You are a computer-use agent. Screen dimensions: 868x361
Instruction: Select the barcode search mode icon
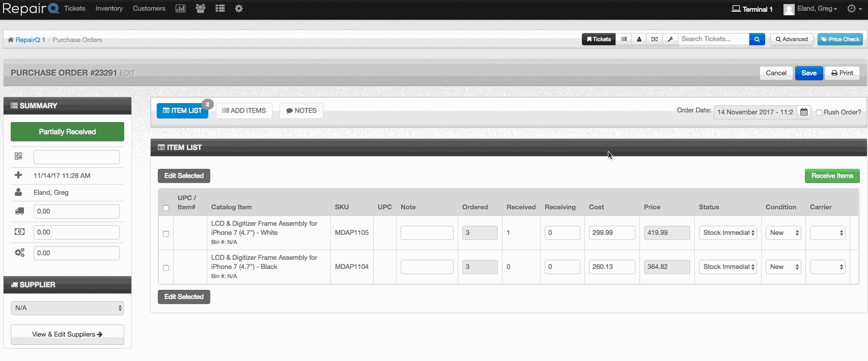[x=624, y=39]
